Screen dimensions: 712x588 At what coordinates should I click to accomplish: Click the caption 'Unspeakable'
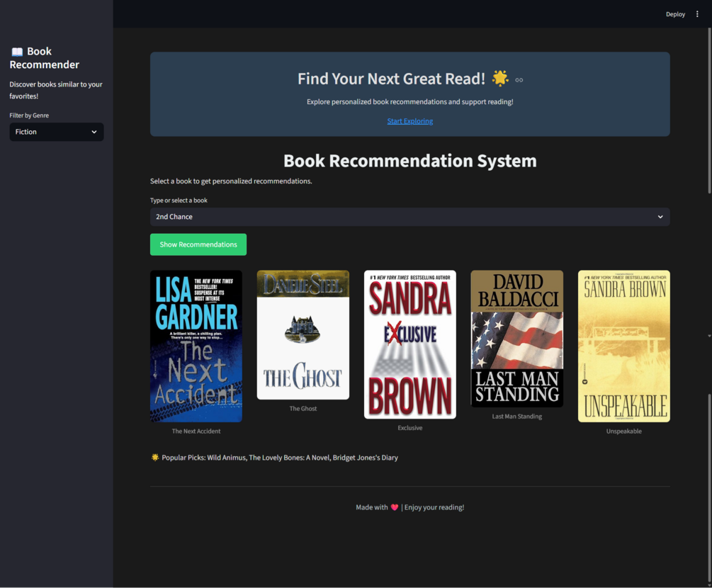coord(624,431)
